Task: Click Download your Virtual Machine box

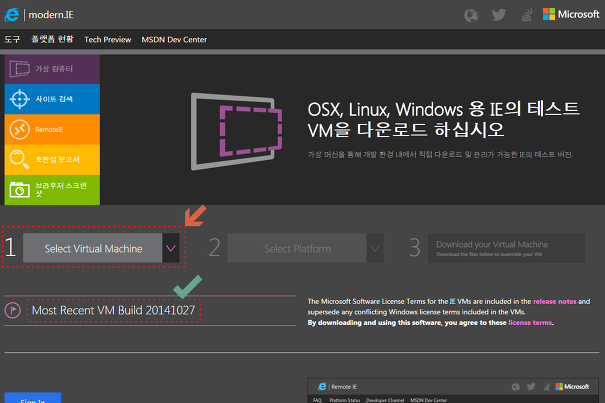Action: (x=506, y=248)
